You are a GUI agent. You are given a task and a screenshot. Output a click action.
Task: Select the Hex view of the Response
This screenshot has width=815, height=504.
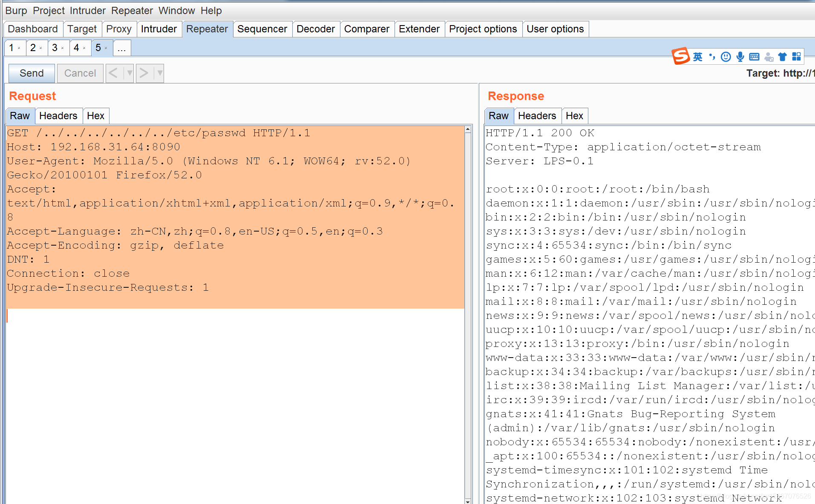tap(575, 116)
